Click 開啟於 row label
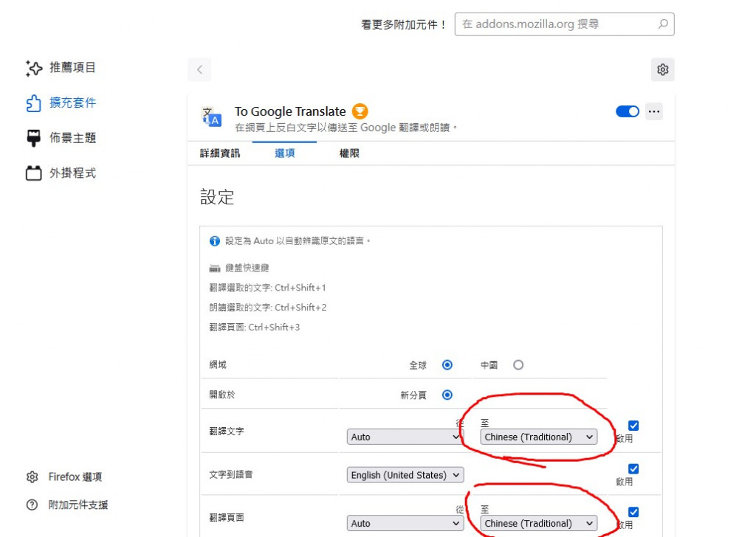756x537 pixels. point(221,395)
